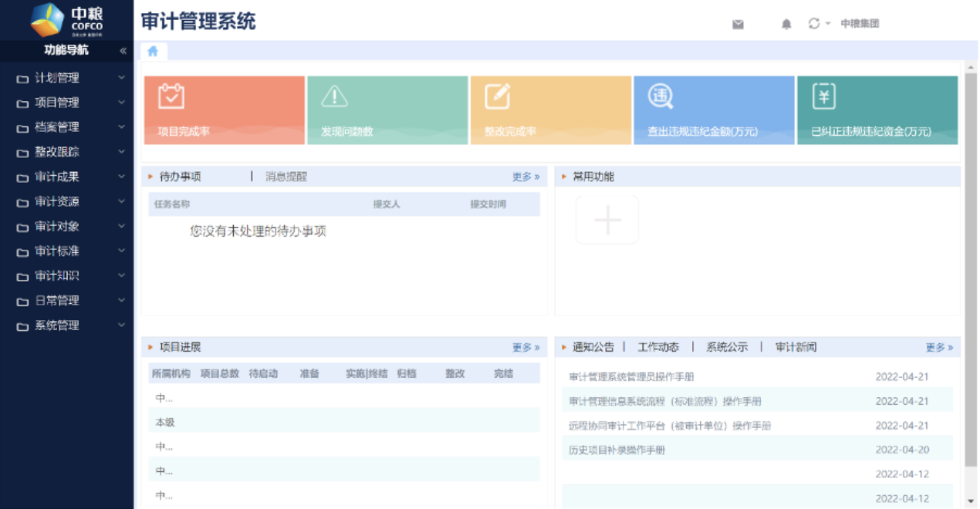Open the 历史项目补录操作手册 notice
Screen dimensions: 980x509
[617, 450]
